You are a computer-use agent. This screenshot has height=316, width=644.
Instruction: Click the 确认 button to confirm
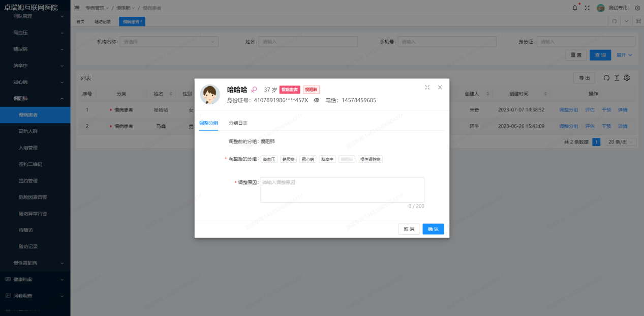(x=433, y=229)
